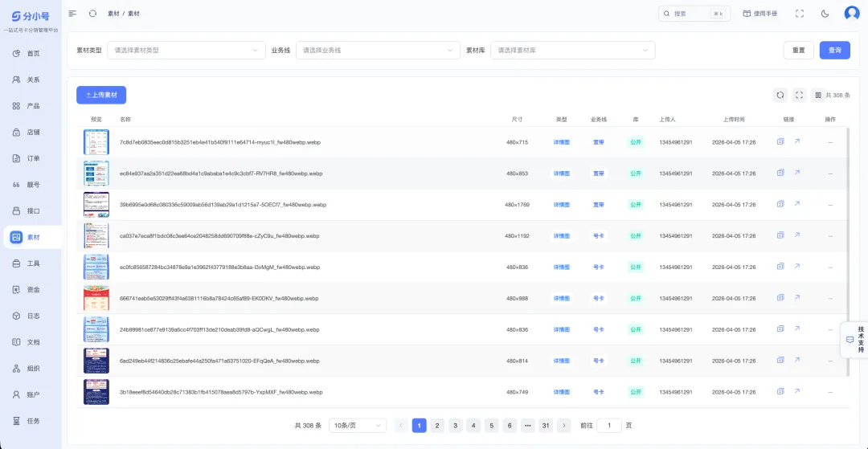The height and width of the screenshot is (449, 868).
Task: Open the 接口 sidebar item
Action: click(x=31, y=210)
